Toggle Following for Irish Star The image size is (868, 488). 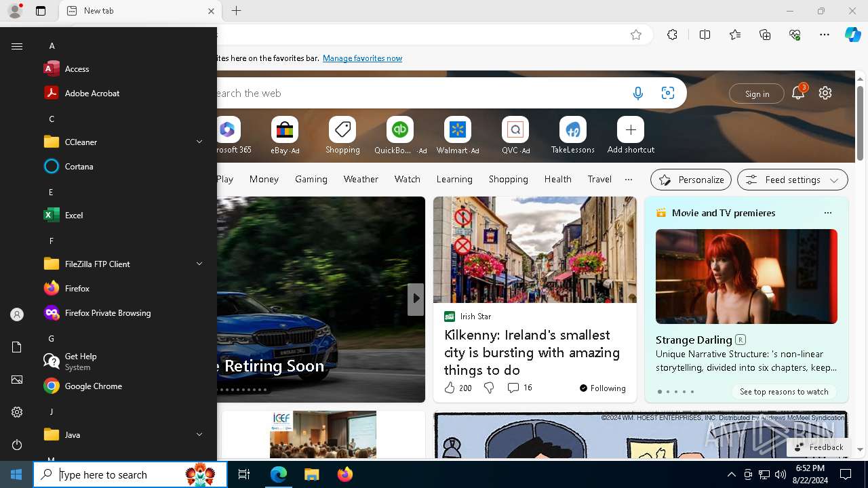tap(602, 388)
